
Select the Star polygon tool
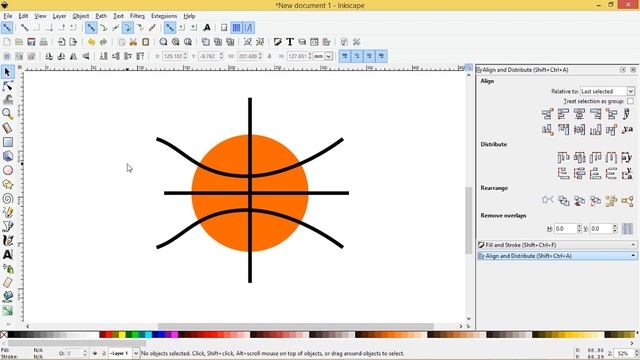(x=7, y=184)
